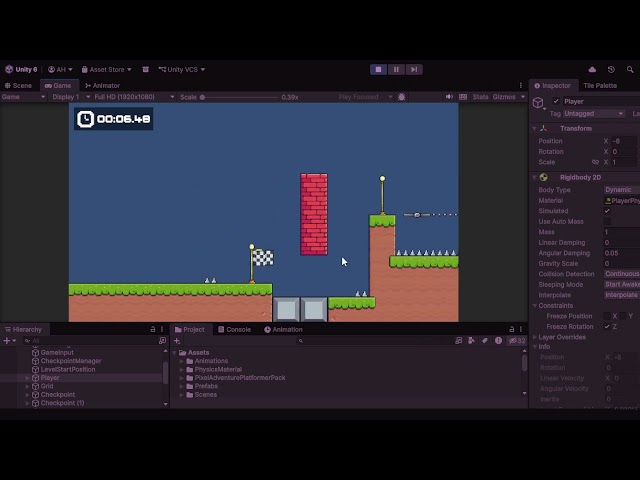The height and width of the screenshot is (480, 640).
Task: Select the Game tab
Action: coord(58,86)
